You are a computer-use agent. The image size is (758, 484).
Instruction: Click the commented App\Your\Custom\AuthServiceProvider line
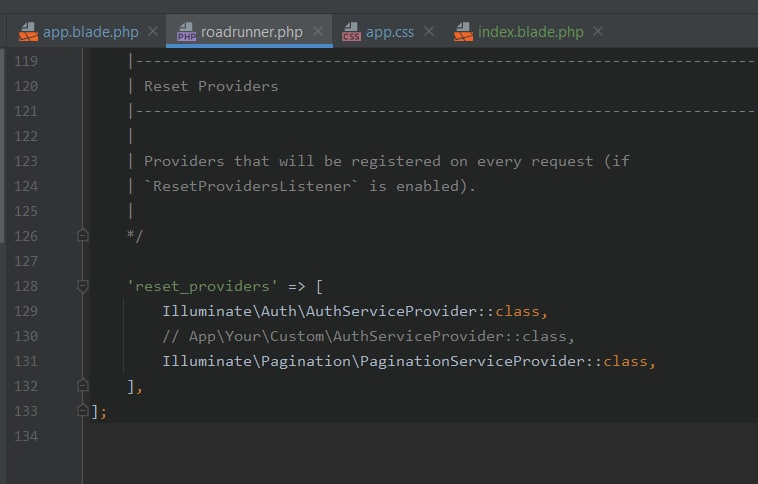tap(368, 337)
